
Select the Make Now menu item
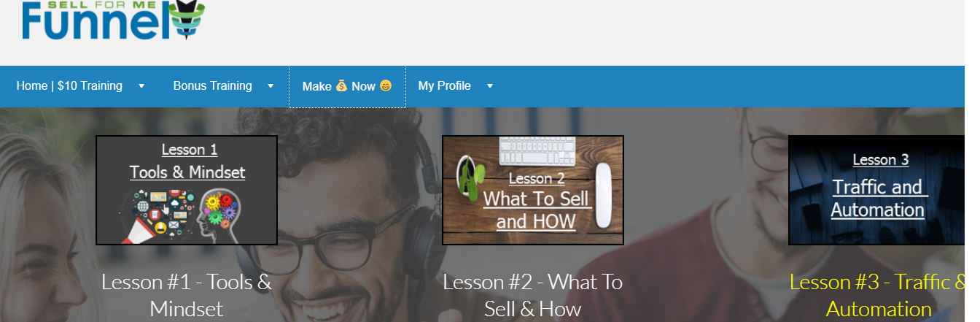click(347, 86)
